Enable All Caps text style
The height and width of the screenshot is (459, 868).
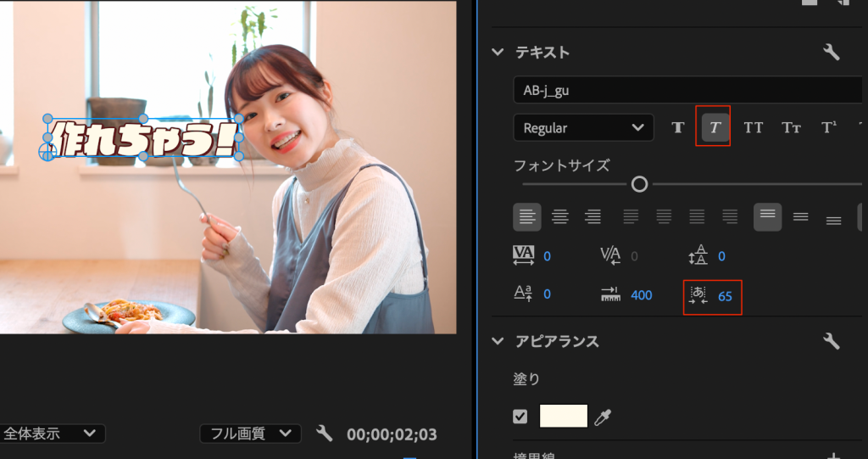click(753, 128)
